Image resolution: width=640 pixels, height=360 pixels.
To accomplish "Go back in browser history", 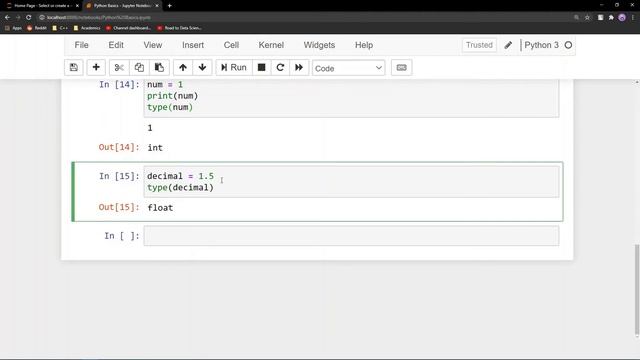I will 7,18.
